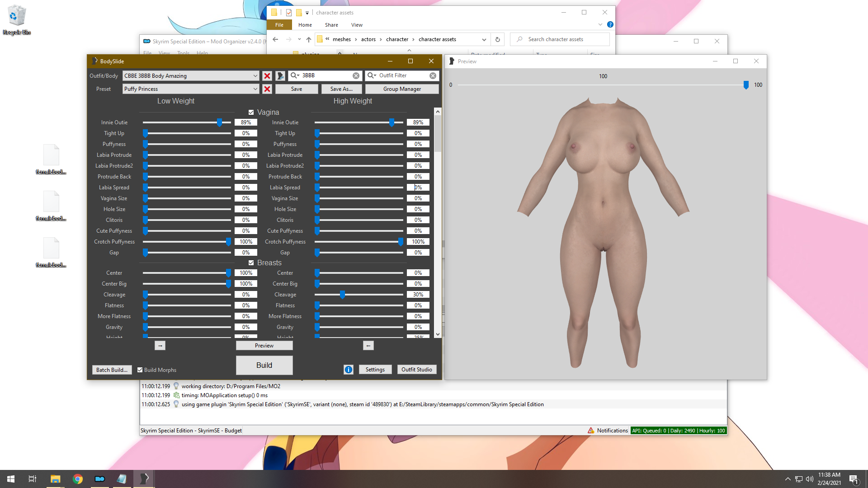The image size is (868, 488).
Task: Adjust Low Weight Crotch Puffyness slider
Action: (228, 242)
